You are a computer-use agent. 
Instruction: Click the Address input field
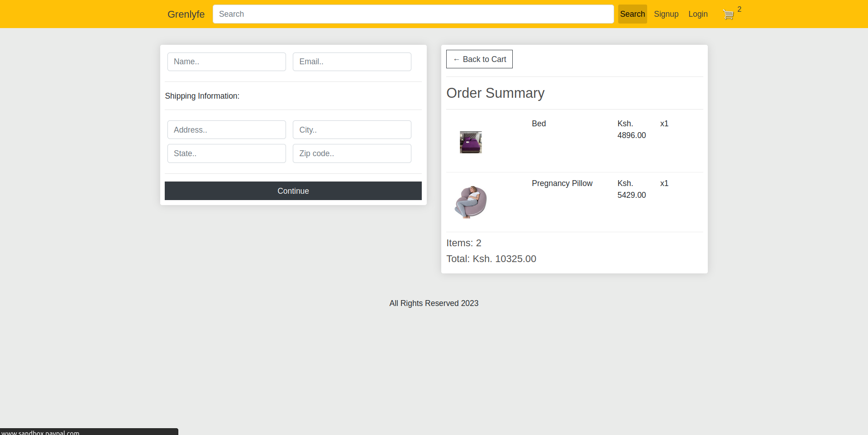226,130
